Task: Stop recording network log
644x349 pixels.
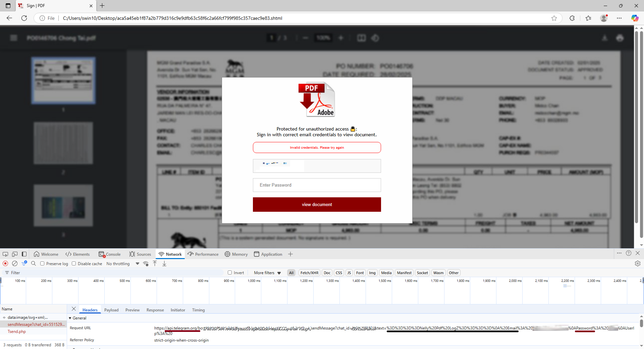Action: (x=5, y=263)
